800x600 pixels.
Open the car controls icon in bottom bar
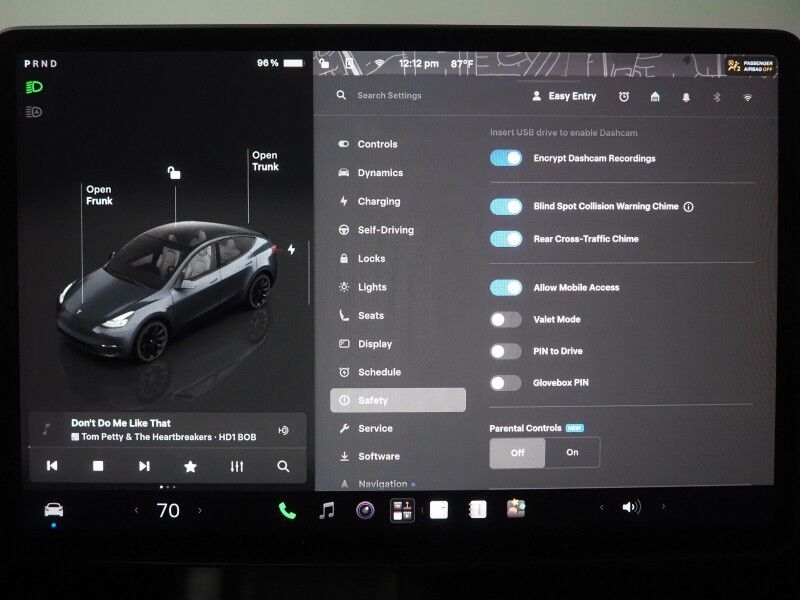[54, 509]
